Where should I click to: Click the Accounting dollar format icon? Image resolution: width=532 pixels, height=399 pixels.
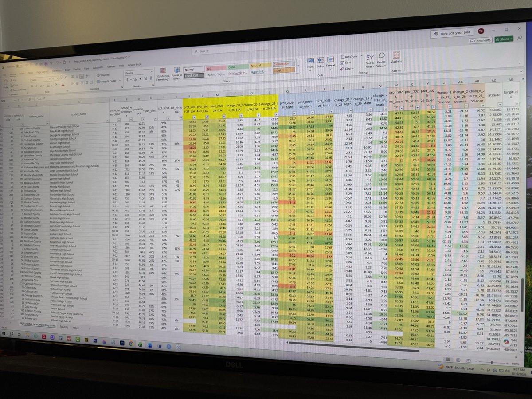pyautogui.click(x=127, y=79)
